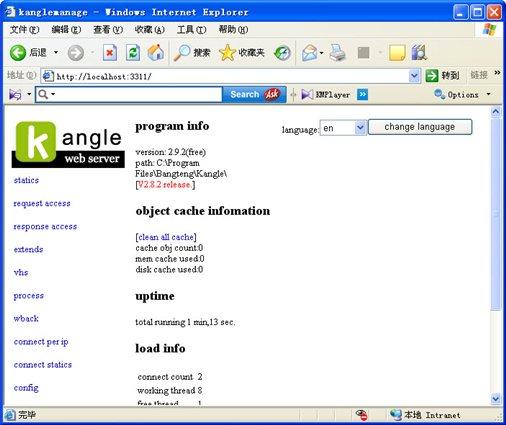Image resolution: width=506 pixels, height=425 pixels.
Task: Open the connect statics link
Action: click(43, 365)
